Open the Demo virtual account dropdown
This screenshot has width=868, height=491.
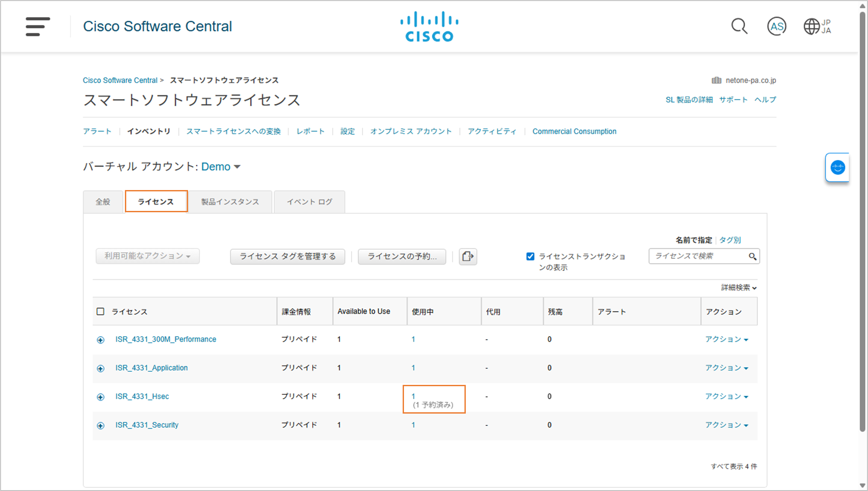(x=221, y=167)
